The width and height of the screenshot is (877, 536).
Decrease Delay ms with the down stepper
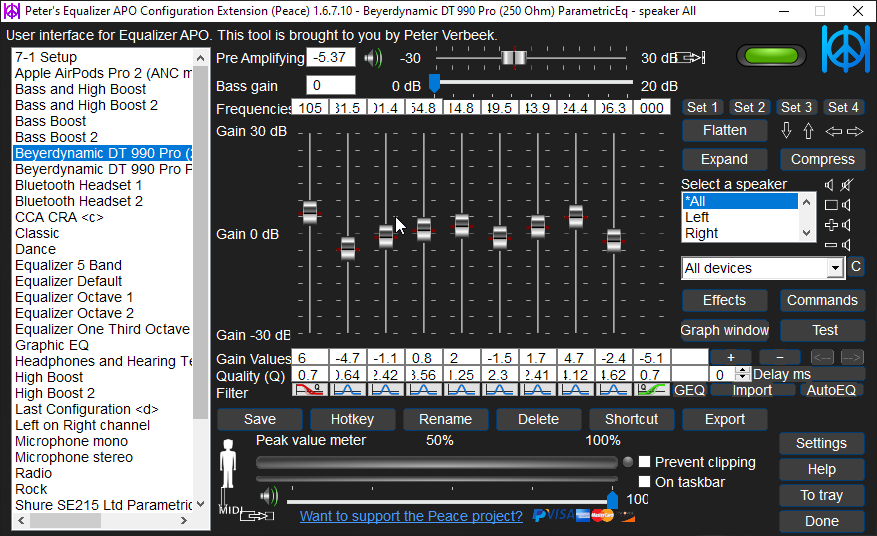(742, 378)
